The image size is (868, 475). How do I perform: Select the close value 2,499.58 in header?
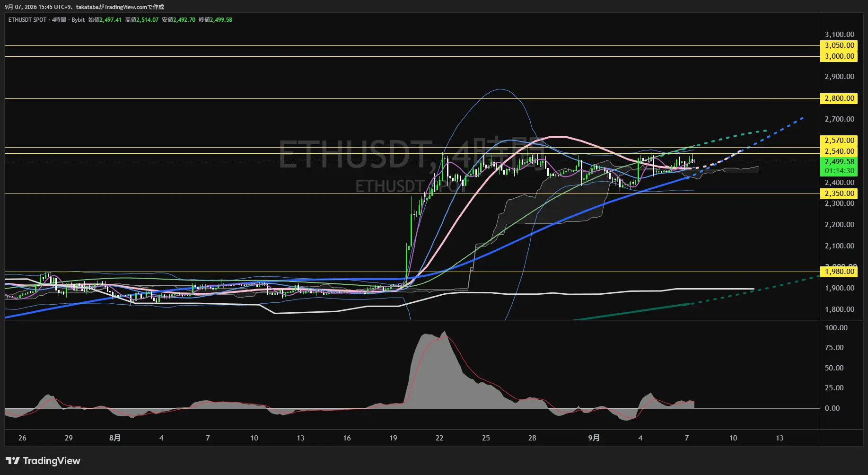tap(221, 20)
